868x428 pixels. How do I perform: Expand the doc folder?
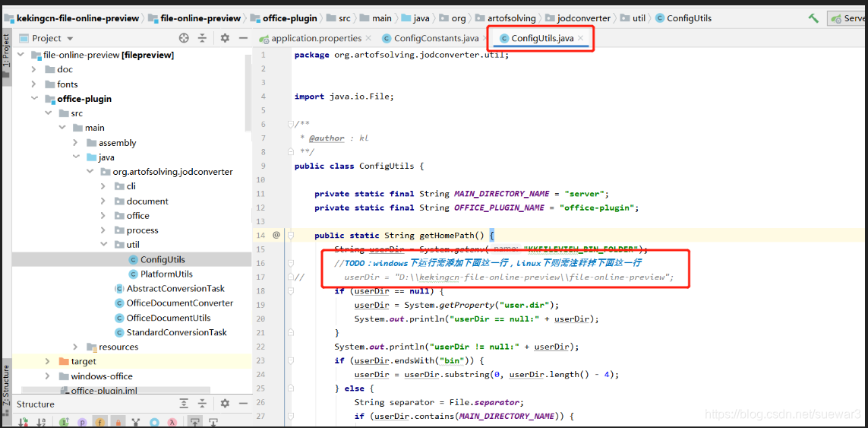pos(34,69)
